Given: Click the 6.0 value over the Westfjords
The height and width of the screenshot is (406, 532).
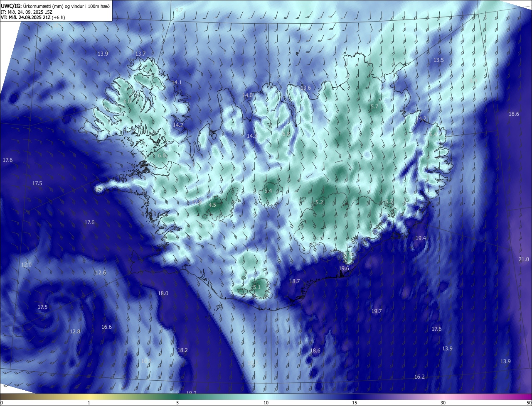Looking at the screenshot, I should click(x=128, y=101).
